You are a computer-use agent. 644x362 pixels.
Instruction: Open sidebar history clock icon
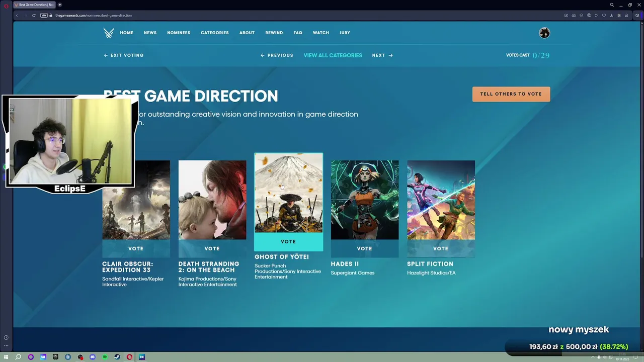click(x=6, y=338)
